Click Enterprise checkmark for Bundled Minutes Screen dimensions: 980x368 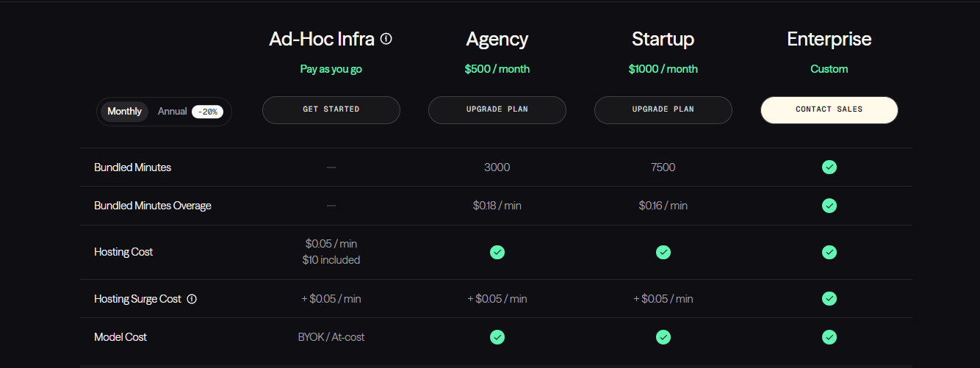click(x=829, y=167)
